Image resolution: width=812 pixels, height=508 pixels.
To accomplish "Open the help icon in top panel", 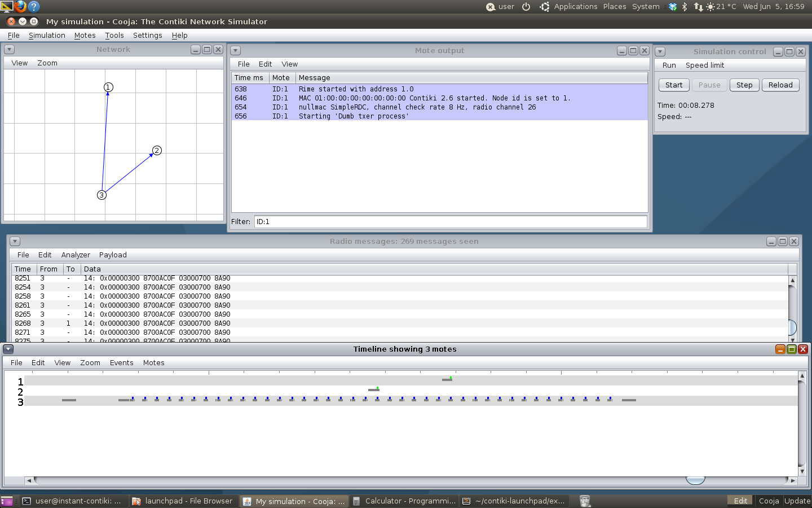I will coord(34,6).
